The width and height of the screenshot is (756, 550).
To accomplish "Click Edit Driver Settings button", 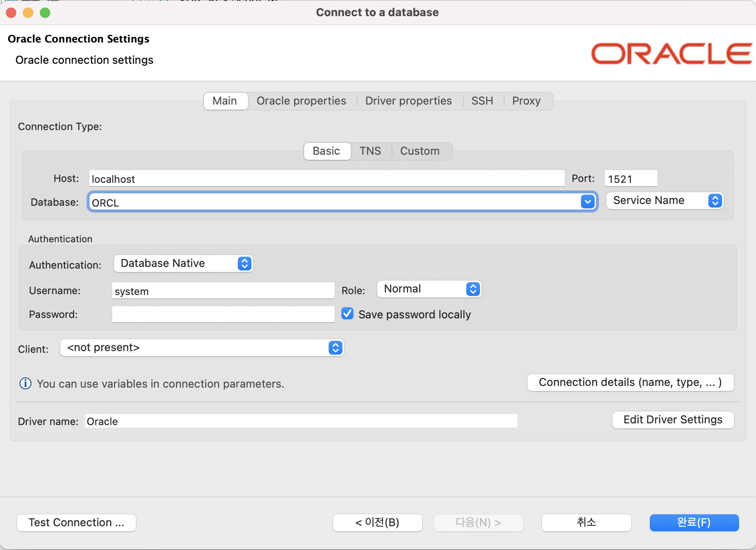I will click(x=673, y=420).
